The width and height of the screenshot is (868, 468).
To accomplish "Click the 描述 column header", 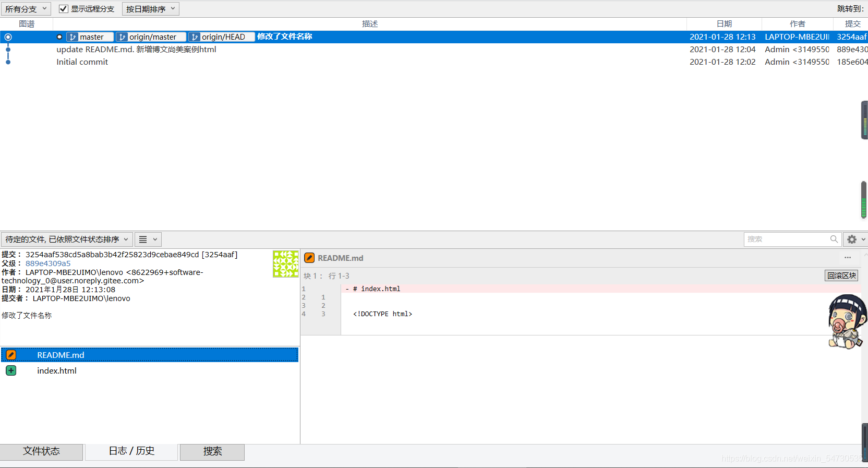I will tap(369, 24).
